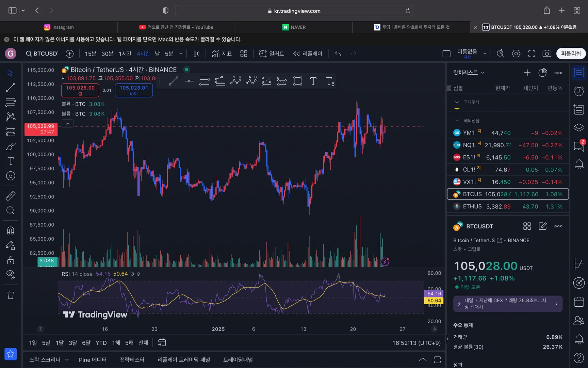Toggle auto scale A button

435,329
